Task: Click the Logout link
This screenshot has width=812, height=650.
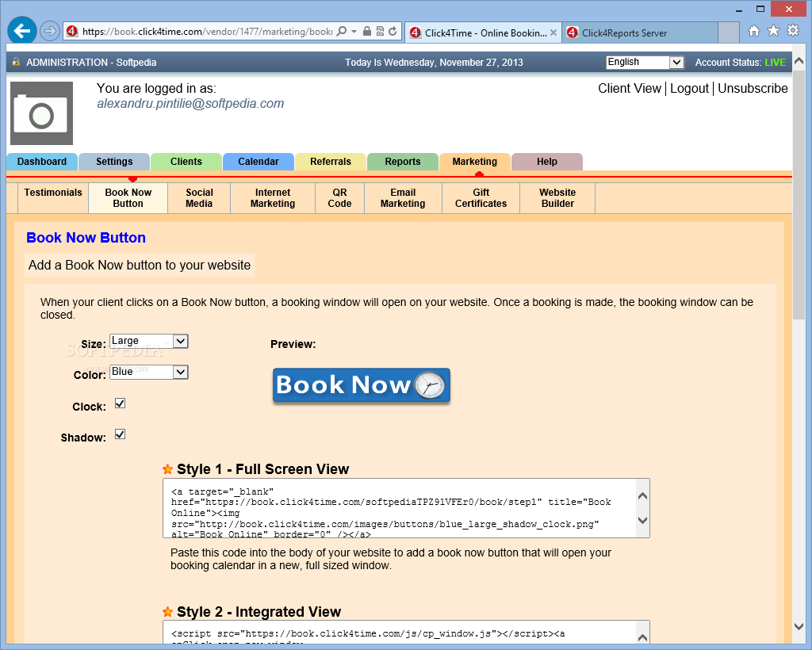Action: pos(689,89)
